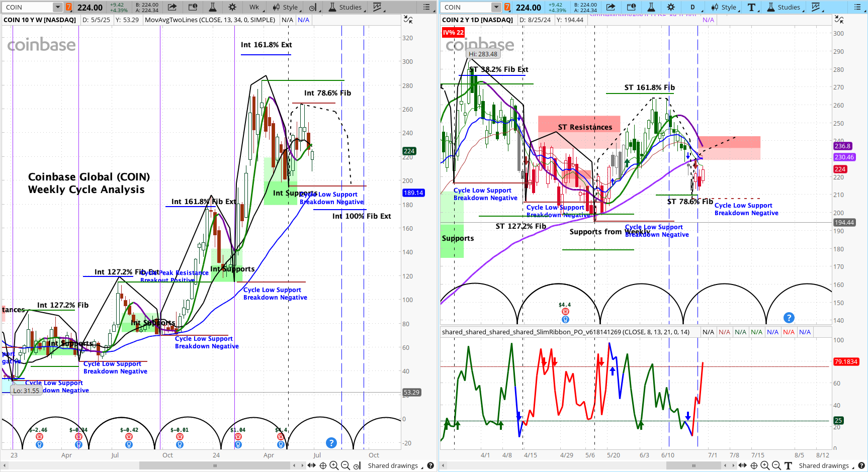
Task: Expand the left chart symbol dropdown arrow
Action: (57, 7)
